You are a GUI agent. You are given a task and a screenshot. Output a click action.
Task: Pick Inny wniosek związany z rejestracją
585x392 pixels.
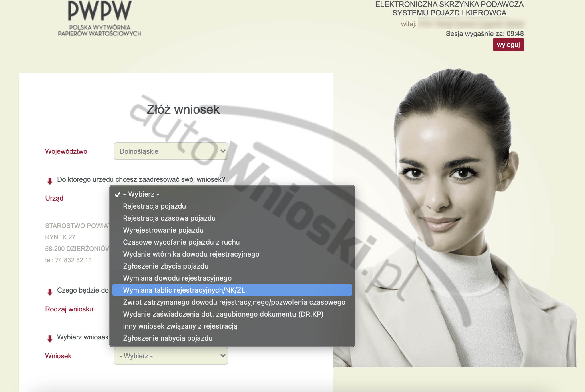point(180,326)
